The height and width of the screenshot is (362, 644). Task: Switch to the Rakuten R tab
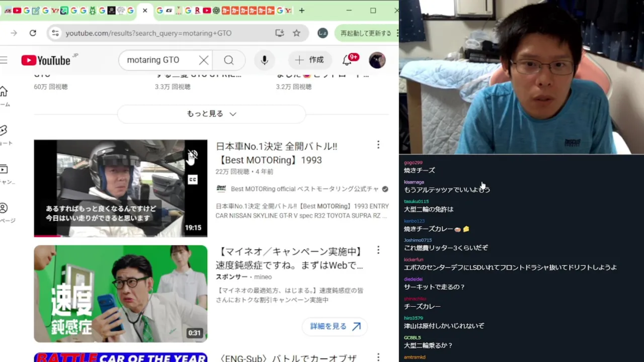197,11
